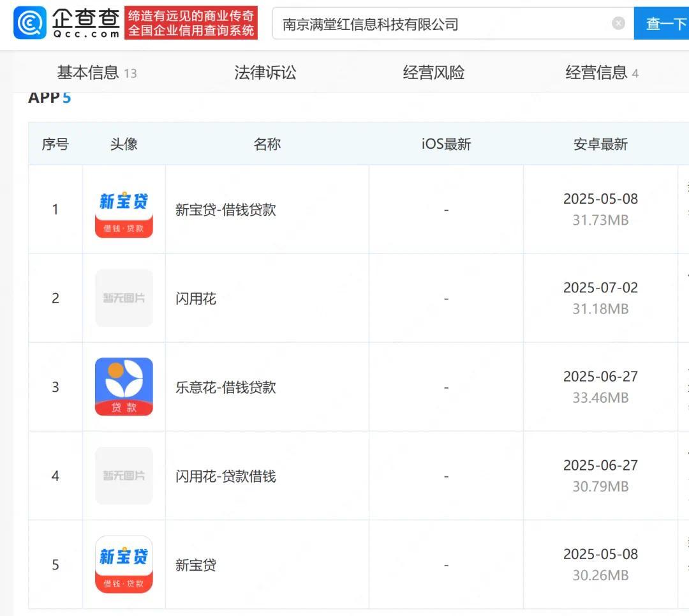Click the 新宝贷 app icon in row 1
The width and height of the screenshot is (689, 616).
pyautogui.click(x=123, y=209)
